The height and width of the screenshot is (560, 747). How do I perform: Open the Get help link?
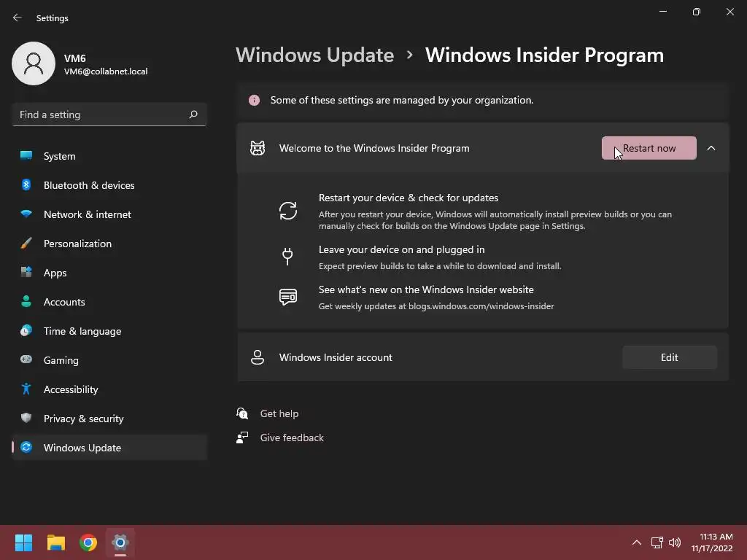279,413
